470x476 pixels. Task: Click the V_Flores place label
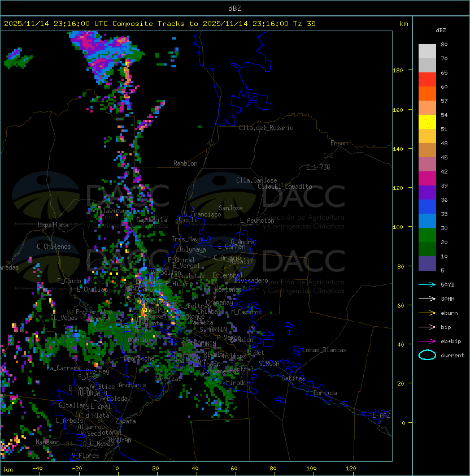click(85, 456)
